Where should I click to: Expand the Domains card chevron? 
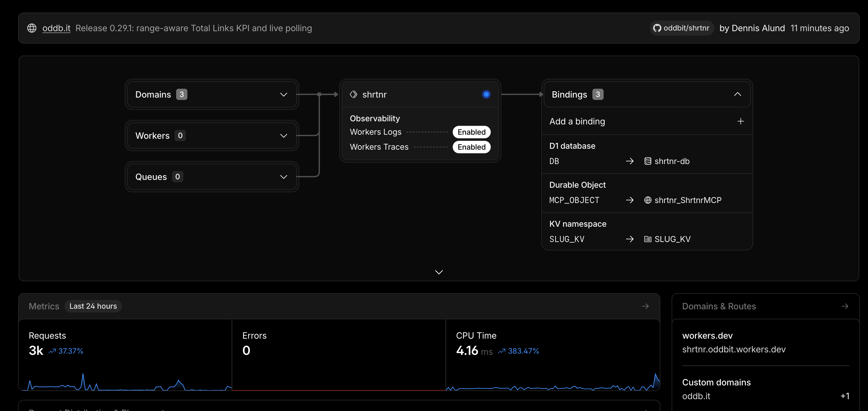(x=284, y=95)
